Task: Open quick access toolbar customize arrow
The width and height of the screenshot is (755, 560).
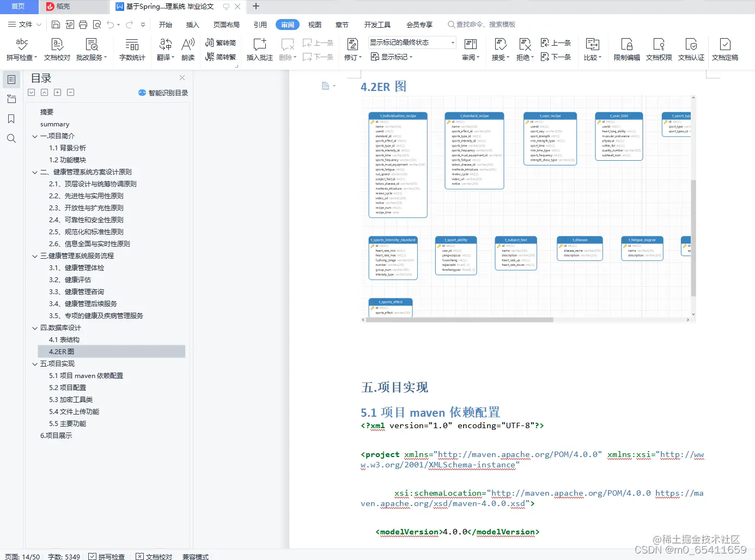Action: [143, 25]
